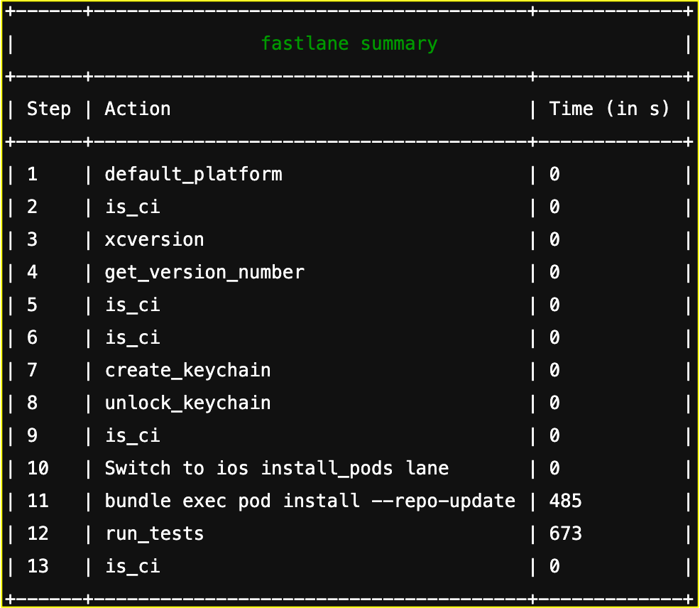Click "Switch to ios install_pods lane" text
The image size is (700, 608).
(277, 468)
